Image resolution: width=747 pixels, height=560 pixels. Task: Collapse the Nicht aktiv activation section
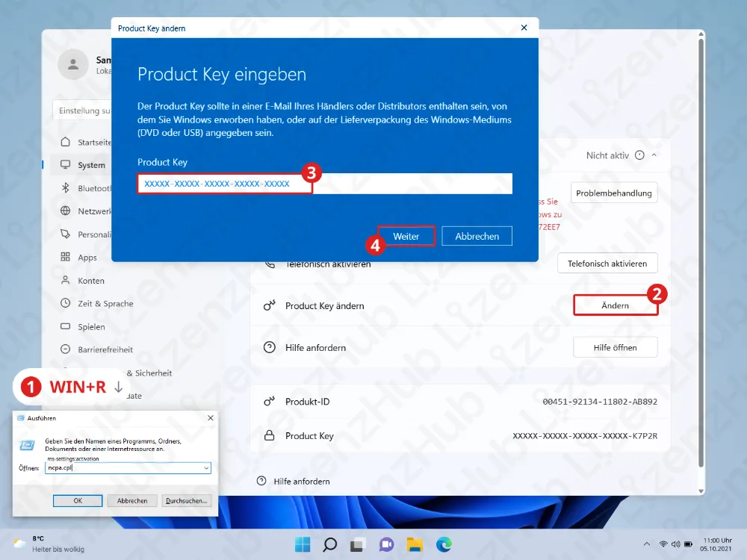[x=654, y=155]
